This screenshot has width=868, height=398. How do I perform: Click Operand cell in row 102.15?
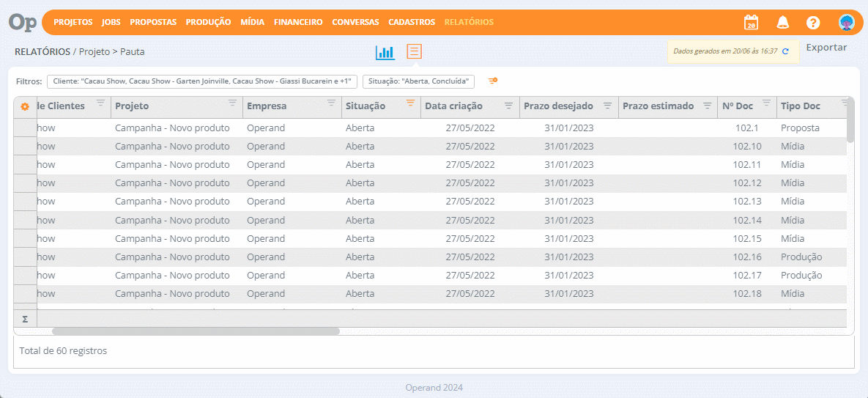(266, 238)
